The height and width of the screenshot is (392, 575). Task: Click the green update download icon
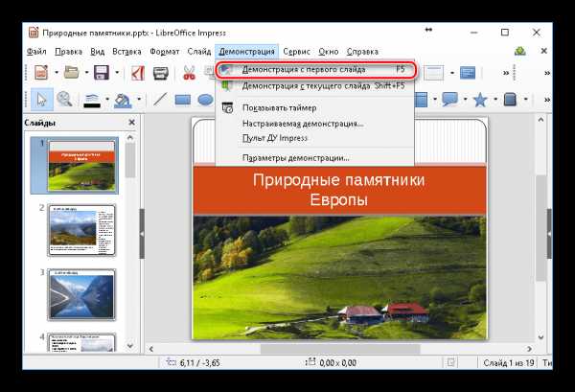[520, 52]
